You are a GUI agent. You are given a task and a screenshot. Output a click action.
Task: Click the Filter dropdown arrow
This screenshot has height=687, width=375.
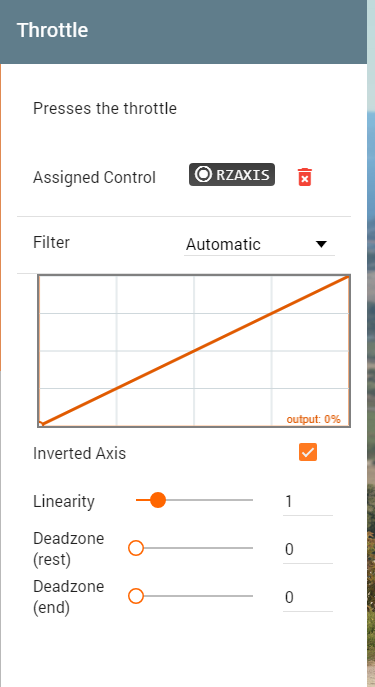pos(322,244)
